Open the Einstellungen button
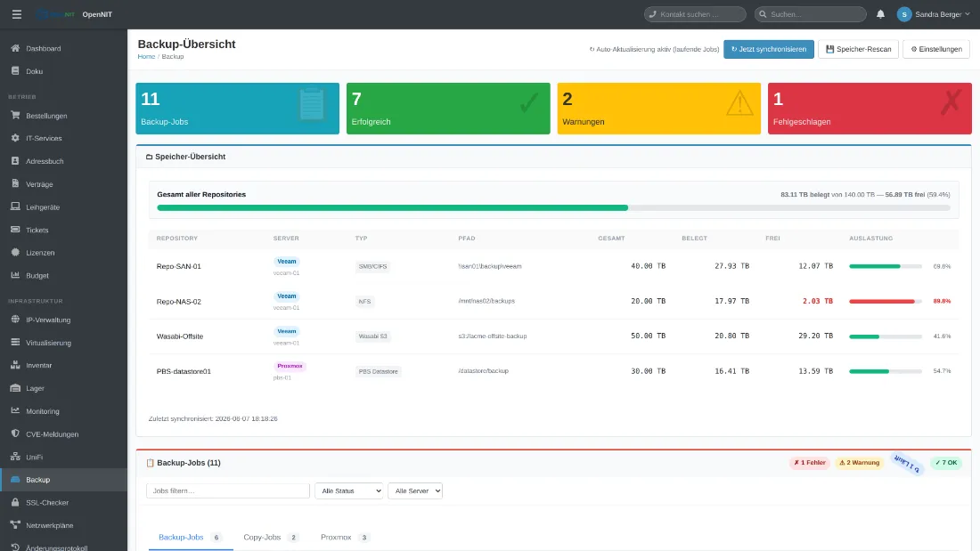This screenshot has height=551, width=980. 936,49
